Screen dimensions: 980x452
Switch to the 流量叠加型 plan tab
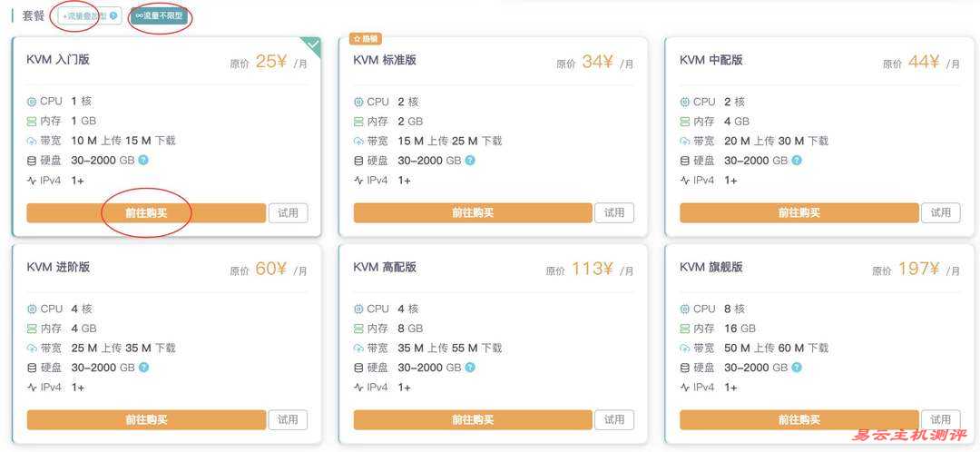point(83,15)
